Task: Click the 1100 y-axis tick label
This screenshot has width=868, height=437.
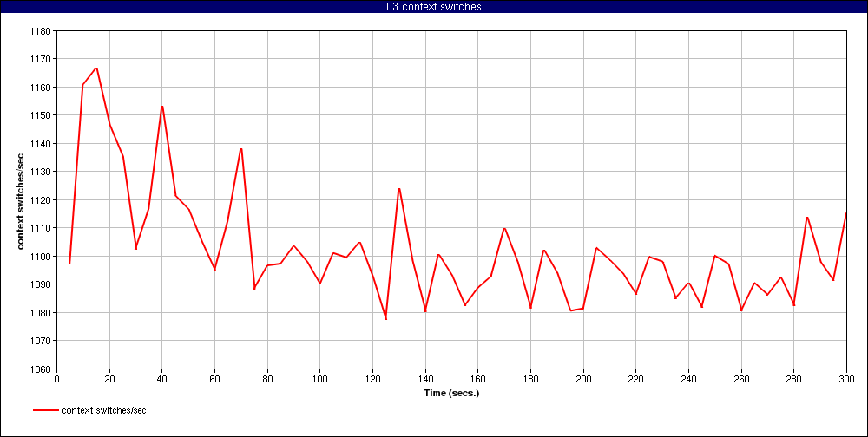Action: 42,257
